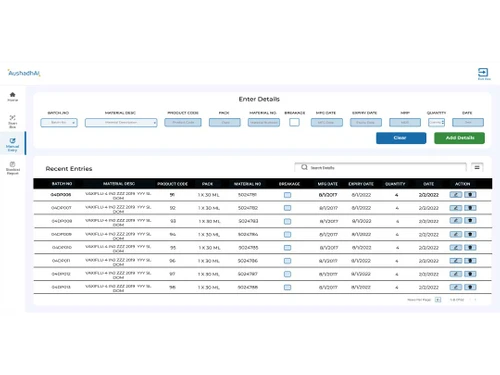Delete the row with product code 98
This screenshot has height=375, width=500.
coord(470,287)
